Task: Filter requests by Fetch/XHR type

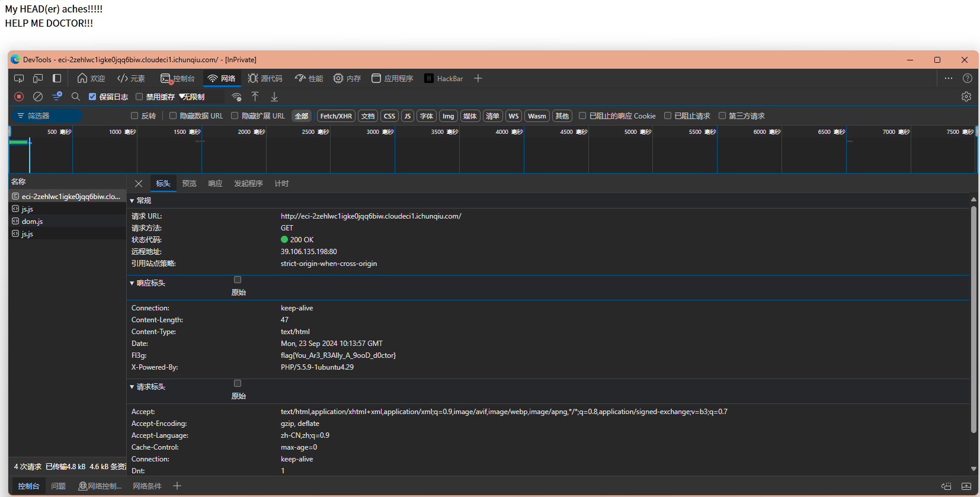Action: (x=336, y=116)
